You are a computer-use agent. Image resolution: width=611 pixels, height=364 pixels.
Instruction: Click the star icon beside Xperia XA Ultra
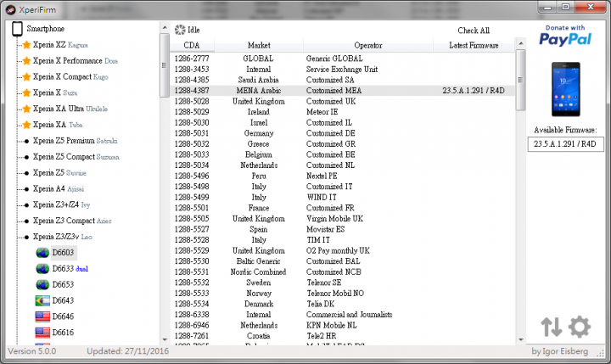(x=26, y=109)
